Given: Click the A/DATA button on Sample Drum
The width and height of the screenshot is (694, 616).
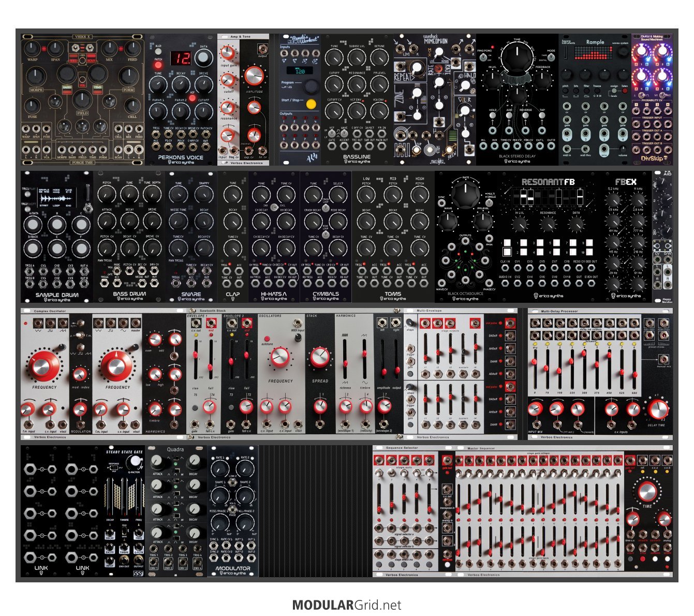Looking at the screenshot, I should pyautogui.click(x=32, y=225).
